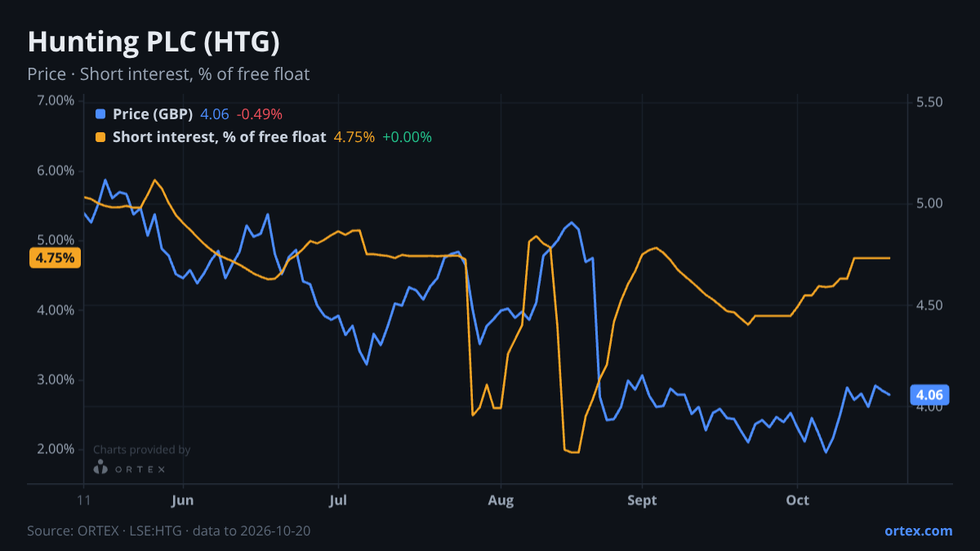Screen dimensions: 980x551
Task: Click the Hunting PLC (HTG) chart title
Action: point(154,42)
